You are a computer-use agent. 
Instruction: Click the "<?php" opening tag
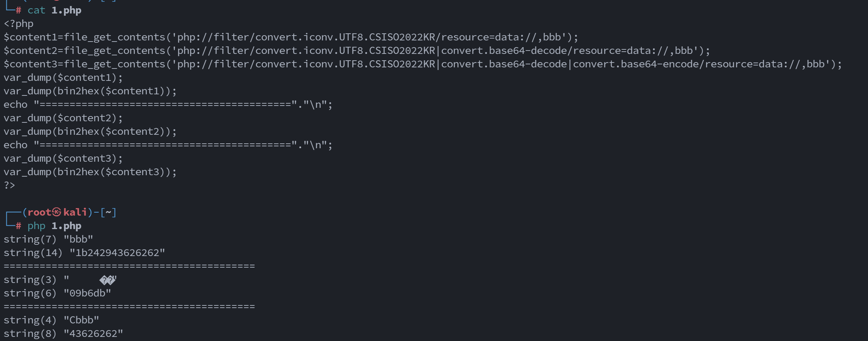coord(19,24)
